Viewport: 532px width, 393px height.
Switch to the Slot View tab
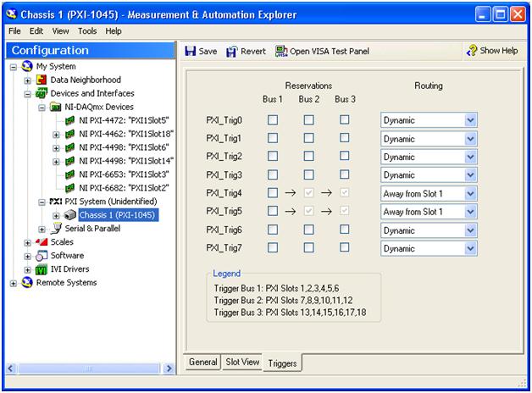point(241,362)
